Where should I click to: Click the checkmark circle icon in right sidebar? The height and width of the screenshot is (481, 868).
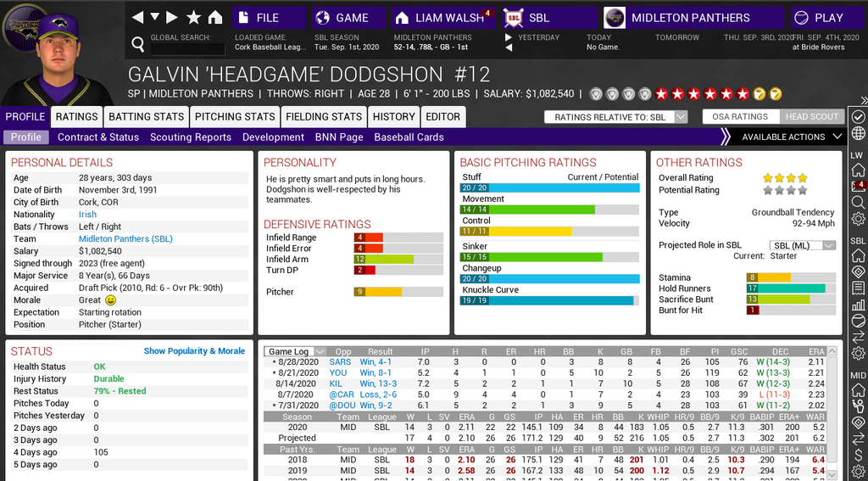858,116
